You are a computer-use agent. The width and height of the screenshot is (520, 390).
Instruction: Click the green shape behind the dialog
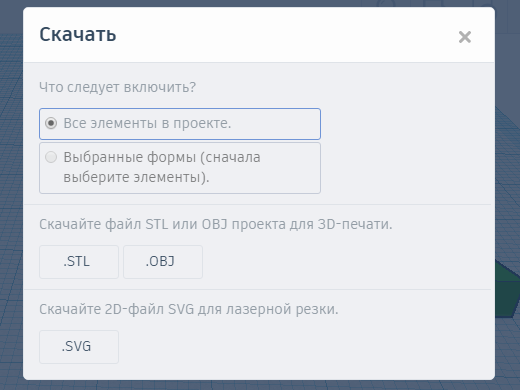(x=507, y=290)
